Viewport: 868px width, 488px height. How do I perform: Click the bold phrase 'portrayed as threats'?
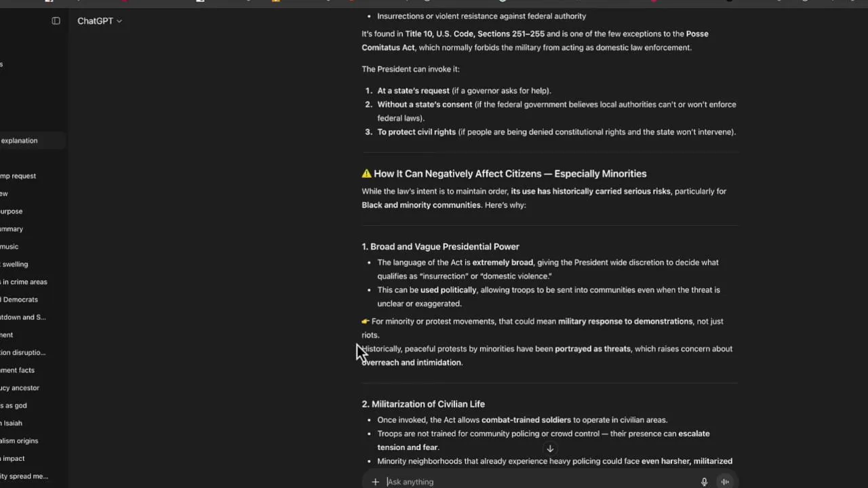593,349
